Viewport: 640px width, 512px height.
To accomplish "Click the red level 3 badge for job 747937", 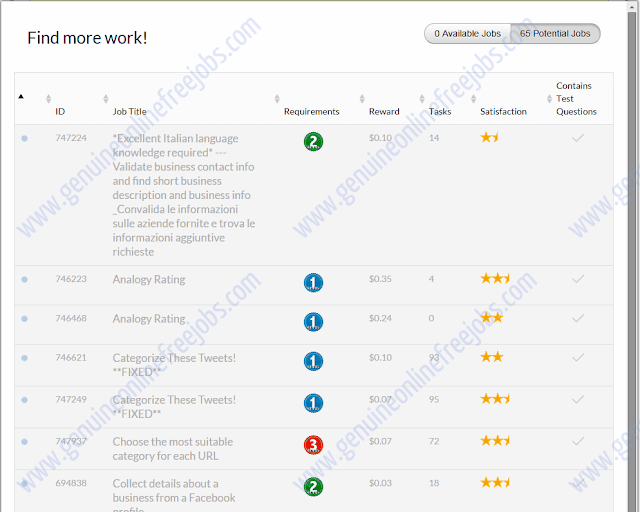I will (x=313, y=445).
